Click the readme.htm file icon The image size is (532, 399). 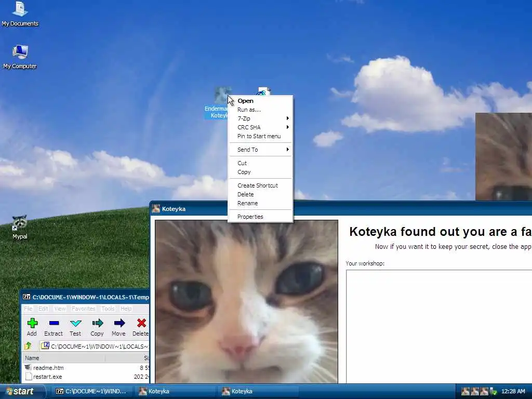[28, 367]
